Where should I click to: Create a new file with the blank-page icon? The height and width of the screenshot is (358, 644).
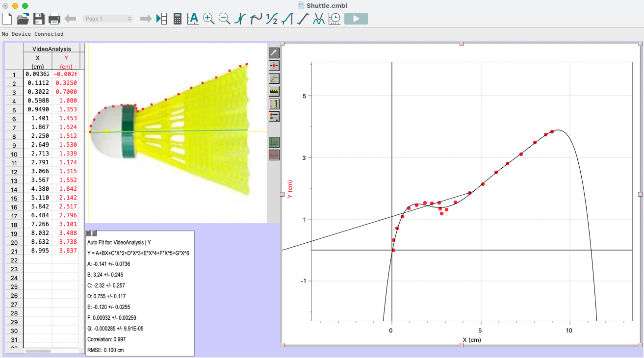click(x=7, y=19)
